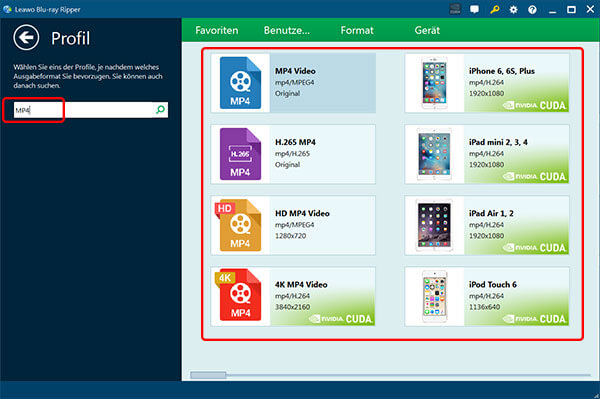Switch to the Benutze... tab

coord(287,30)
